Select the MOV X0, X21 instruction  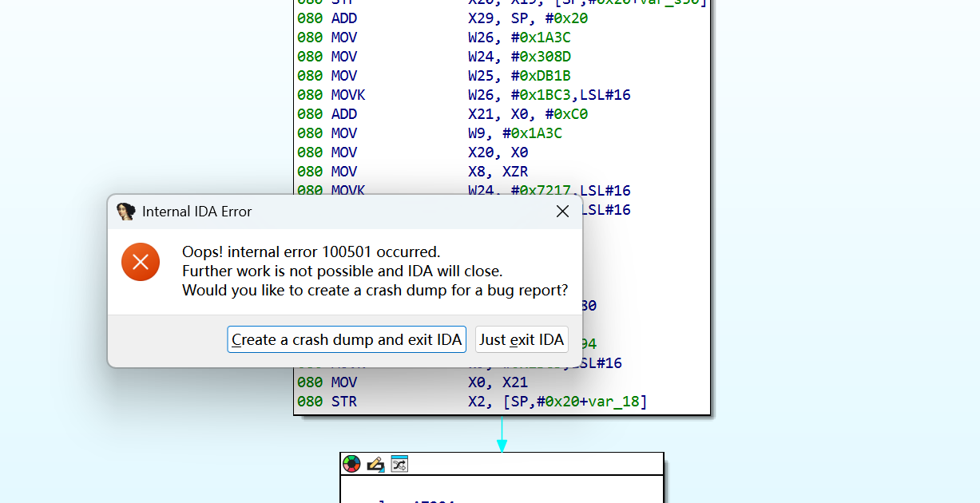click(412, 382)
